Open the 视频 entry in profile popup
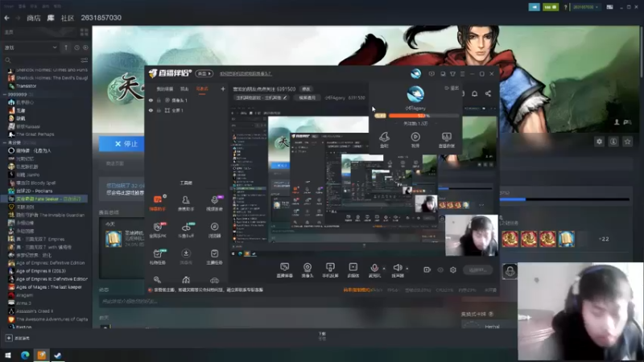The image size is (644, 362). 415,140
